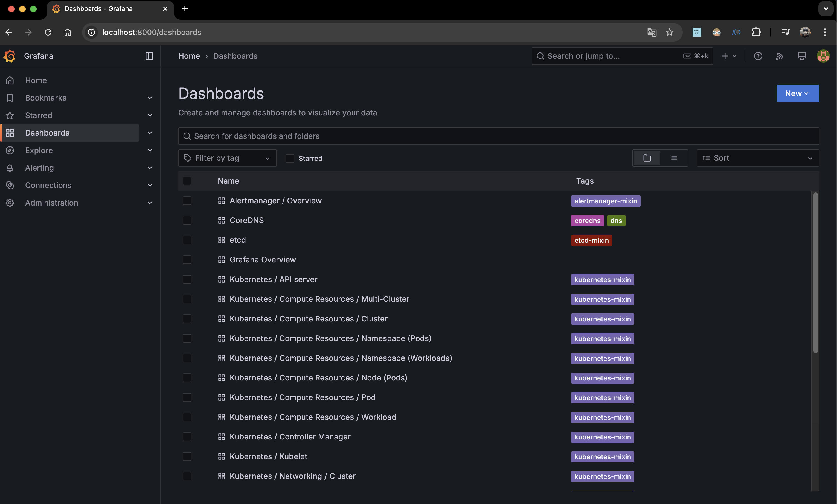Open Kubernetes / Networking / Cluster dashboard
Viewport: 837px width, 504px height.
coord(292,476)
